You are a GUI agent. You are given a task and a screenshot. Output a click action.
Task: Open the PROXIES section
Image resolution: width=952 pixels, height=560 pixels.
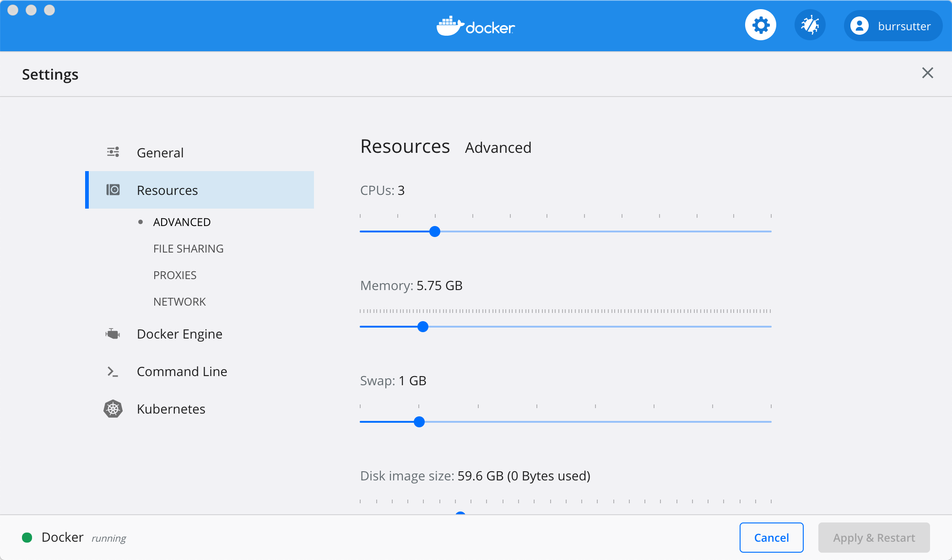pyautogui.click(x=174, y=275)
